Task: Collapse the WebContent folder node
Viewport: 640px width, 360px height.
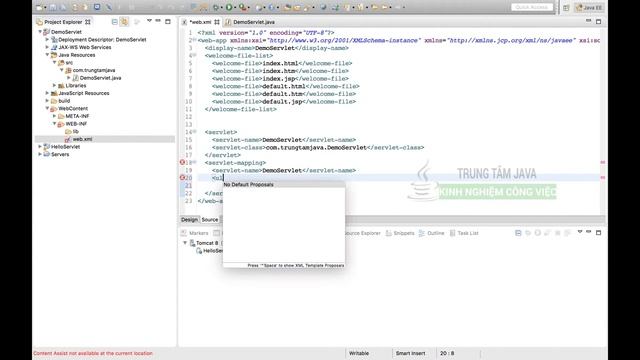Action: point(47,108)
